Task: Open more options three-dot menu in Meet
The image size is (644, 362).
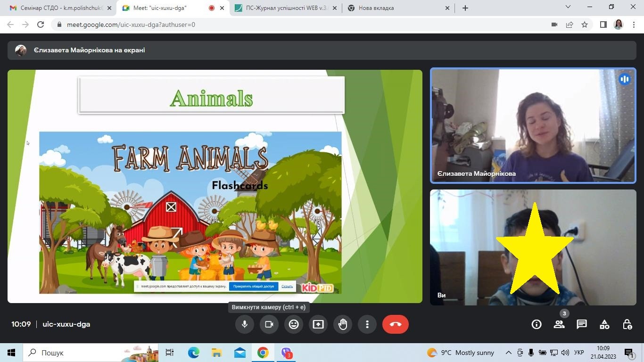Action: (367, 324)
